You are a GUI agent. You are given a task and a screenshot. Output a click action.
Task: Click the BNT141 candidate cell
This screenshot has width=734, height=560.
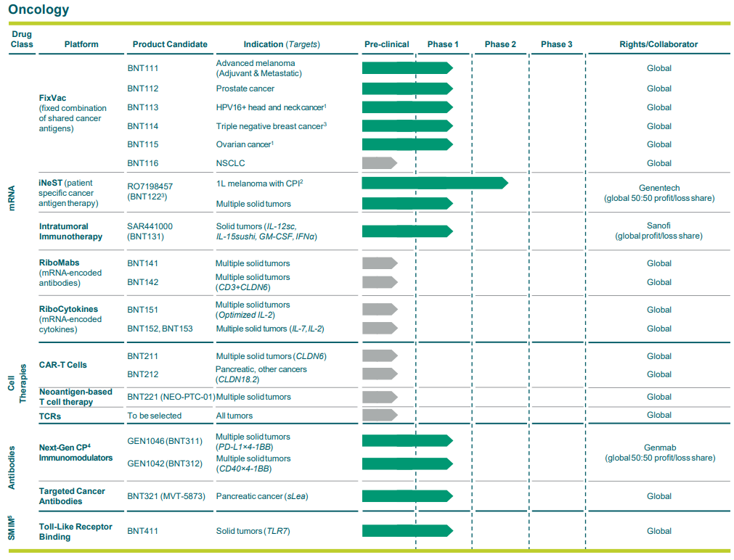pos(143,263)
